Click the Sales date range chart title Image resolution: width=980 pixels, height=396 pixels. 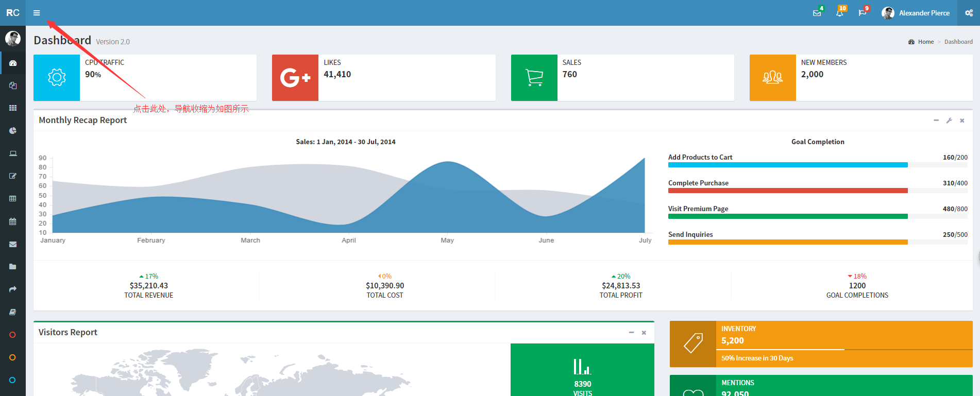[346, 142]
